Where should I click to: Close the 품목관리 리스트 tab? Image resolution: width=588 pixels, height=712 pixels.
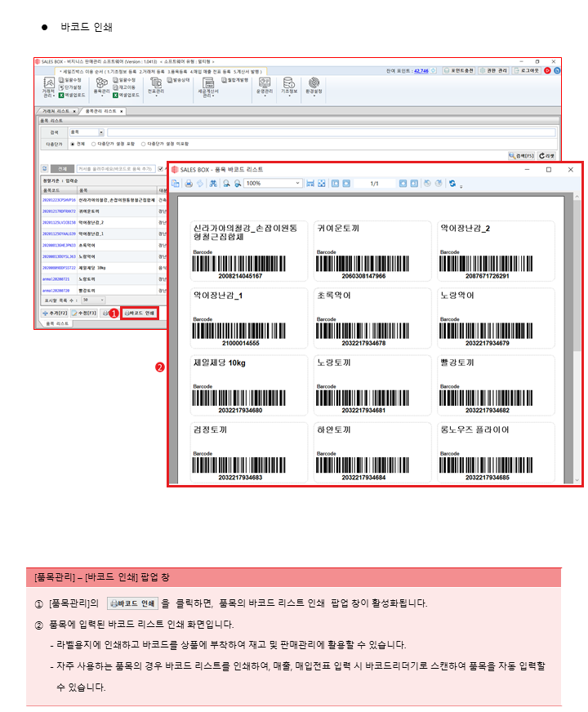[121, 111]
